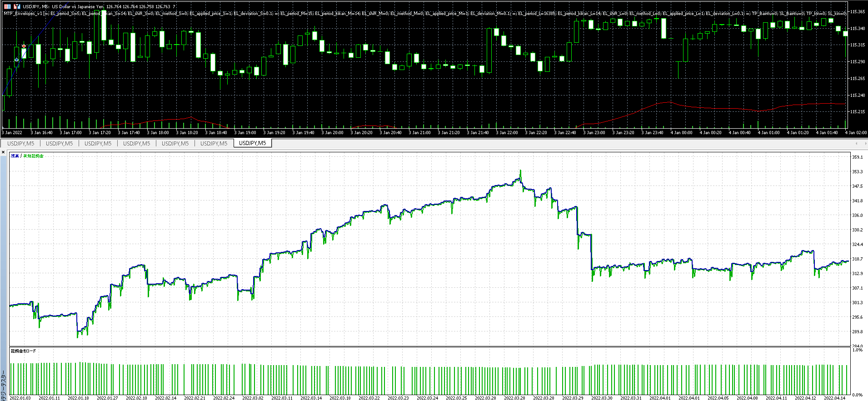Click the 115.365 price scale label
The image size is (868, 401).
coord(857,12)
